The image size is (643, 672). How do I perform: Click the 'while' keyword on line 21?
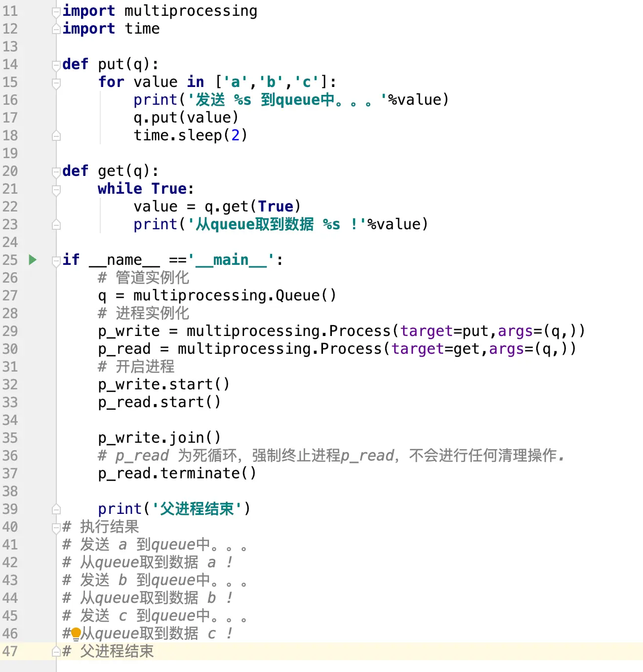120,188
